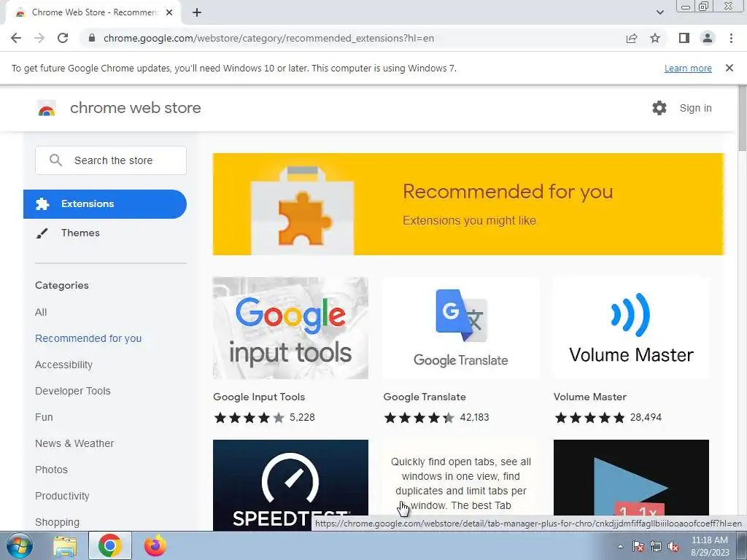Open a new tab with plus button

click(x=197, y=13)
